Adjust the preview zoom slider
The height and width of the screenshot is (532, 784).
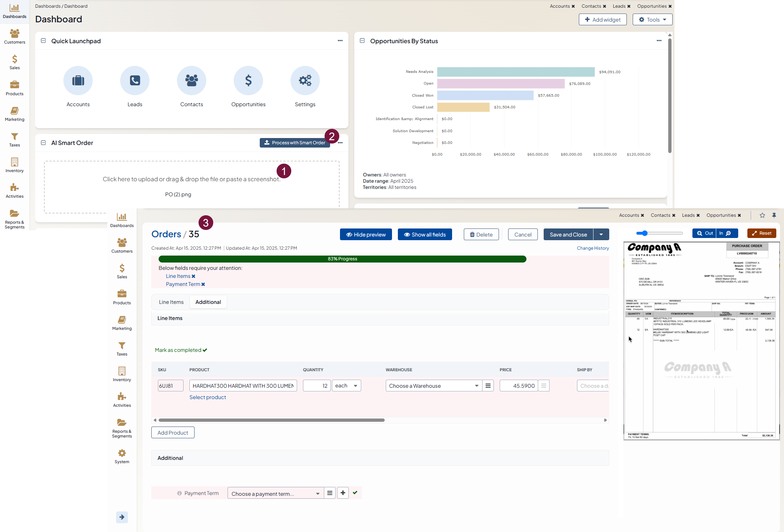pos(645,233)
